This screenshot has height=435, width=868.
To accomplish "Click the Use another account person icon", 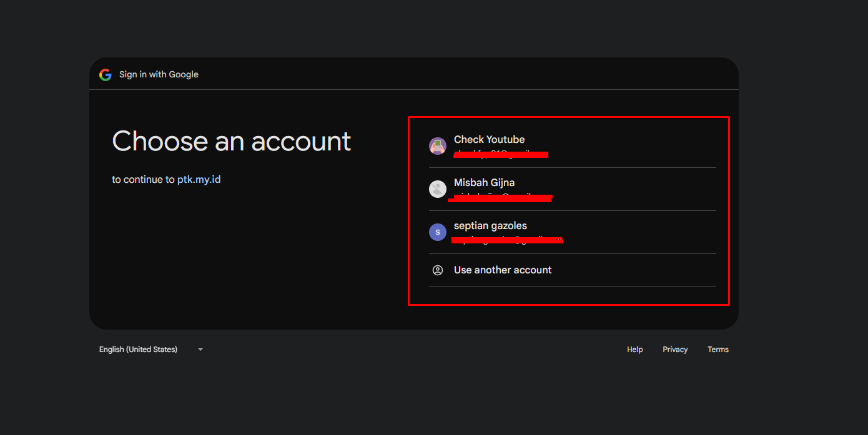I will tap(438, 270).
